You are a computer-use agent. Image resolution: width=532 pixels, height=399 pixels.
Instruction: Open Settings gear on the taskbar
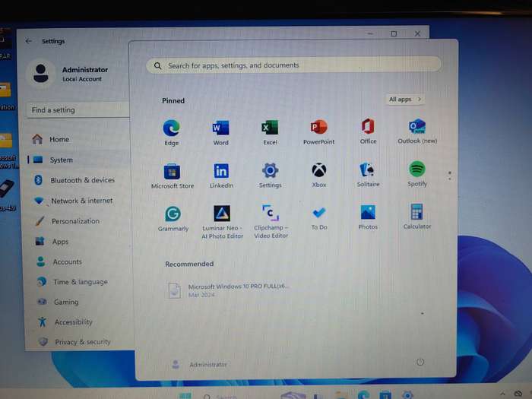(407, 394)
